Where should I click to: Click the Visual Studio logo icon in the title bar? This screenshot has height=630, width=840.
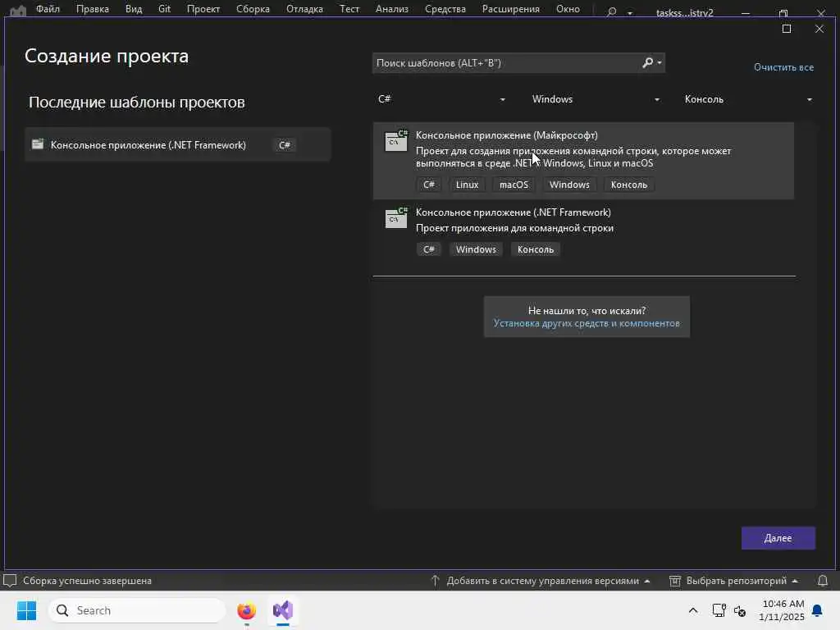(x=18, y=10)
